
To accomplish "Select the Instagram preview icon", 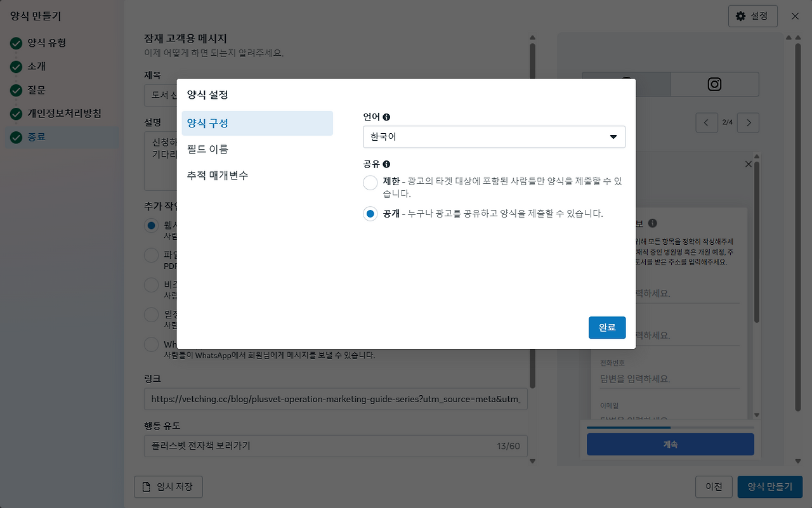I will point(714,84).
